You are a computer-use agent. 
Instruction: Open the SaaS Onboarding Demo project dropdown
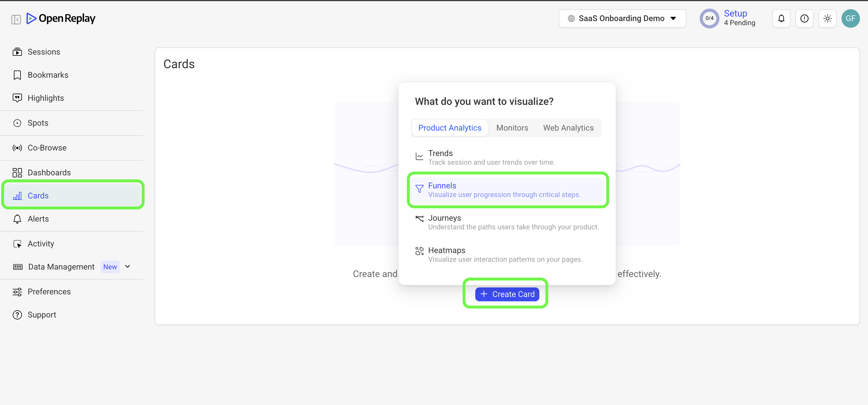point(622,18)
